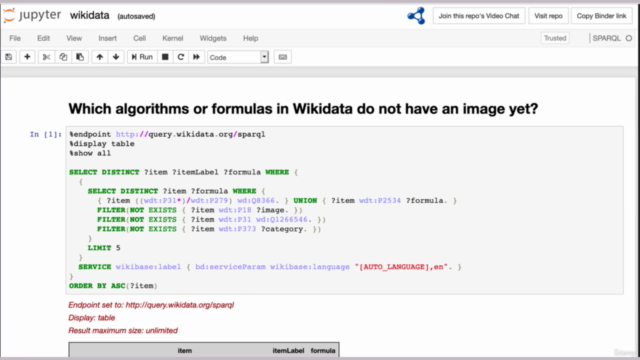Click the itemLabel column header
Viewport: 640px width, 360px height.
click(x=288, y=351)
